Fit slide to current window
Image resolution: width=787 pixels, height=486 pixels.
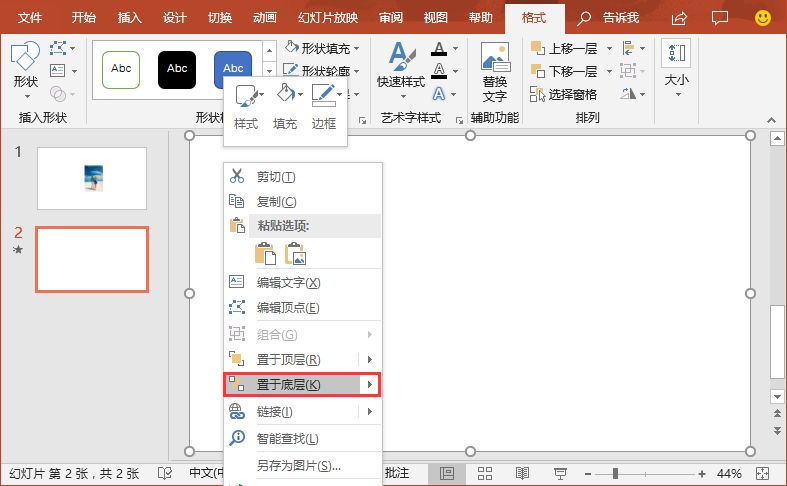(762, 473)
